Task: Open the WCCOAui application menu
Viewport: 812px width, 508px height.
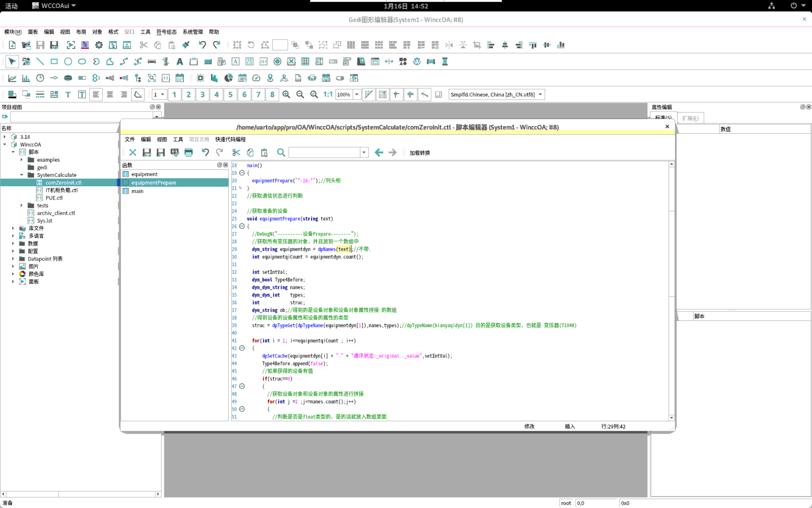Action: point(54,6)
